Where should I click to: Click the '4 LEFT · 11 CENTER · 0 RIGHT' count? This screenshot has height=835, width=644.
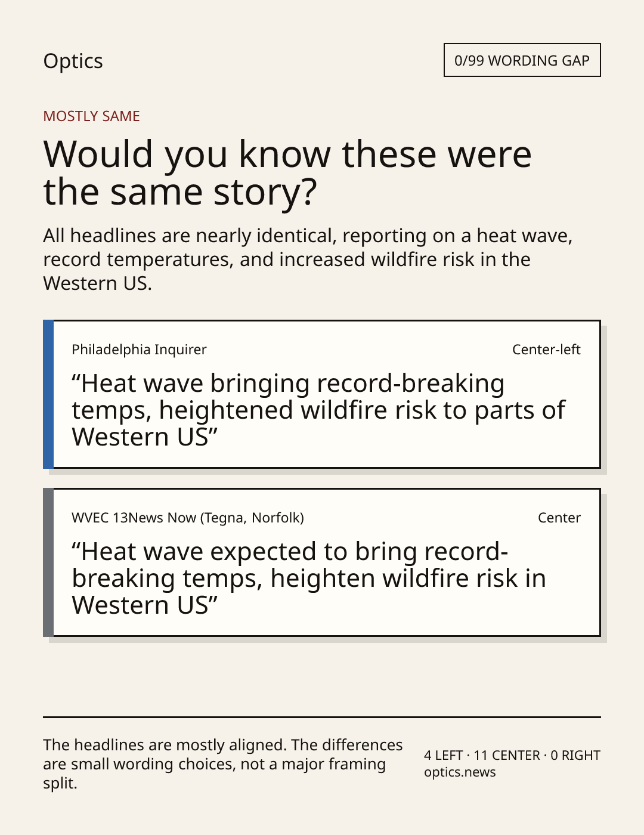click(x=512, y=755)
